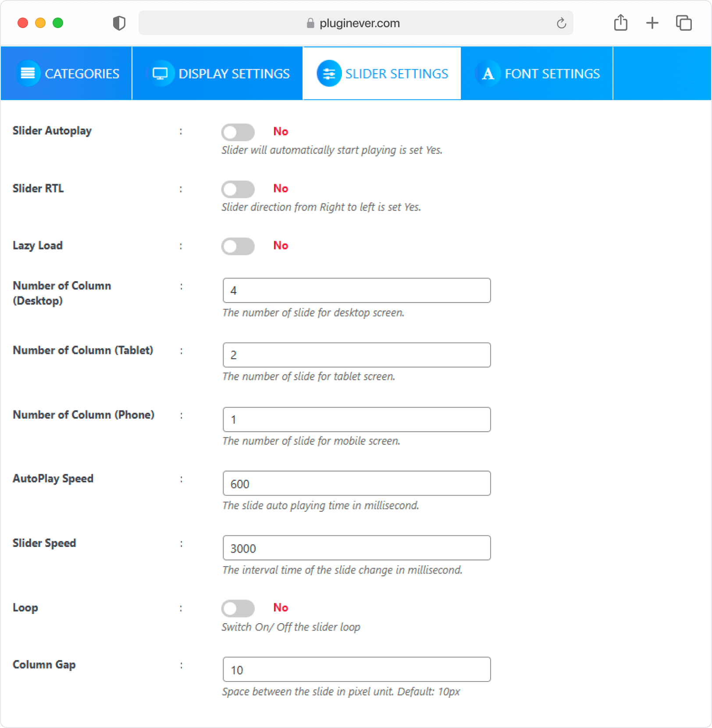
Task: Open the browser share menu
Action: pos(620,22)
